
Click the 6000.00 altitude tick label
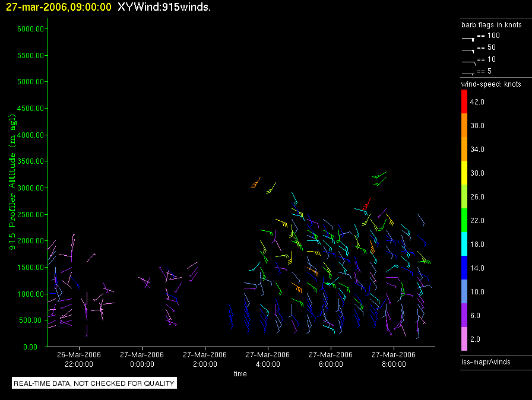click(30, 29)
